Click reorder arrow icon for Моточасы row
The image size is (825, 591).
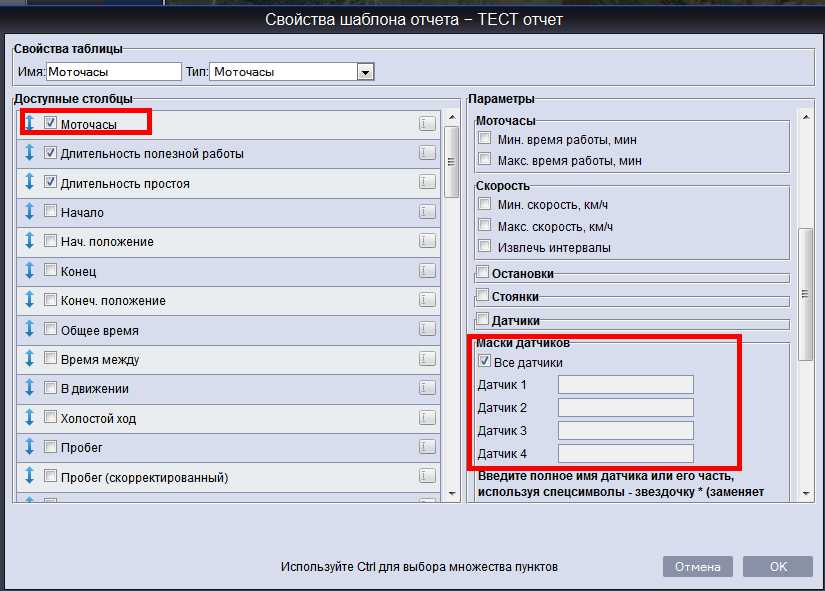click(30, 123)
